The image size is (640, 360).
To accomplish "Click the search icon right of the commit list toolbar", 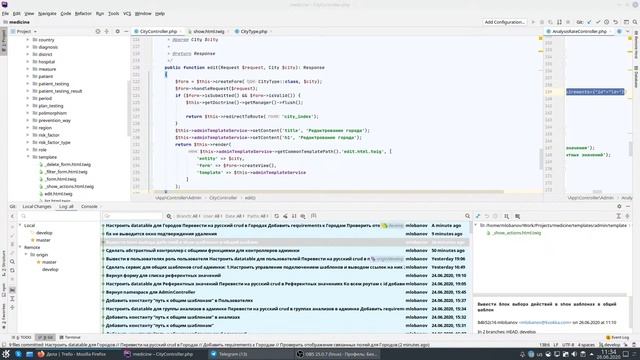I will 467,216.
